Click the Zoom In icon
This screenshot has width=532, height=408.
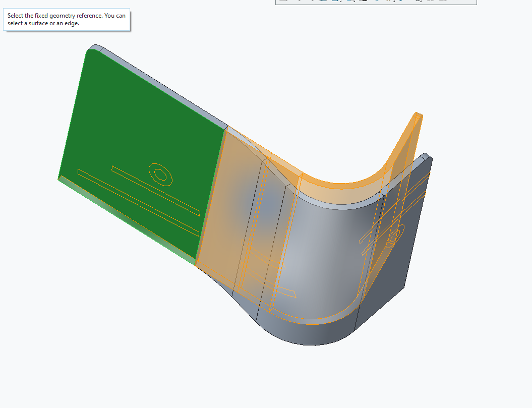click(299, 3)
